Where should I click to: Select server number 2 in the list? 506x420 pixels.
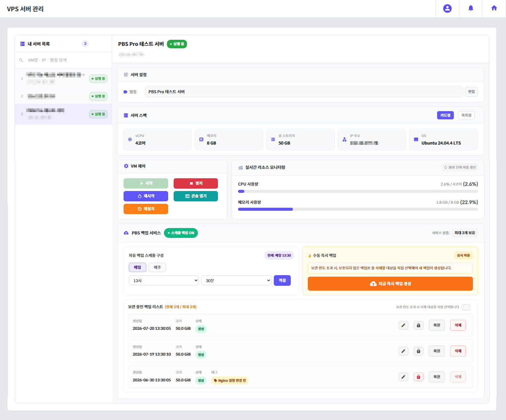(x=63, y=96)
